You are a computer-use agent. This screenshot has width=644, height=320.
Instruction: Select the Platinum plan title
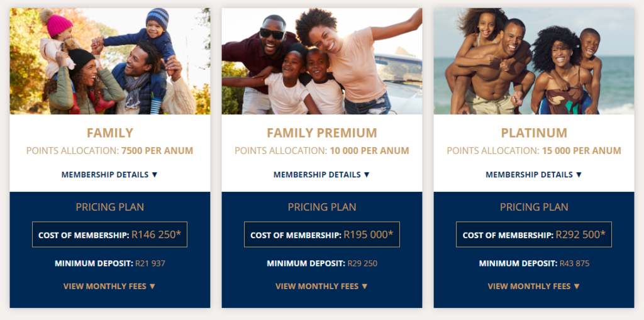coord(534,133)
